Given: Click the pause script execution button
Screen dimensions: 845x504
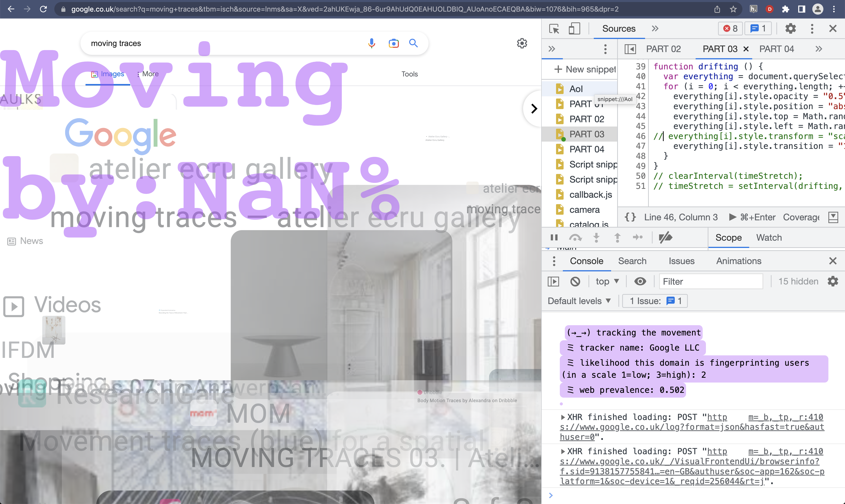Looking at the screenshot, I should tap(554, 237).
